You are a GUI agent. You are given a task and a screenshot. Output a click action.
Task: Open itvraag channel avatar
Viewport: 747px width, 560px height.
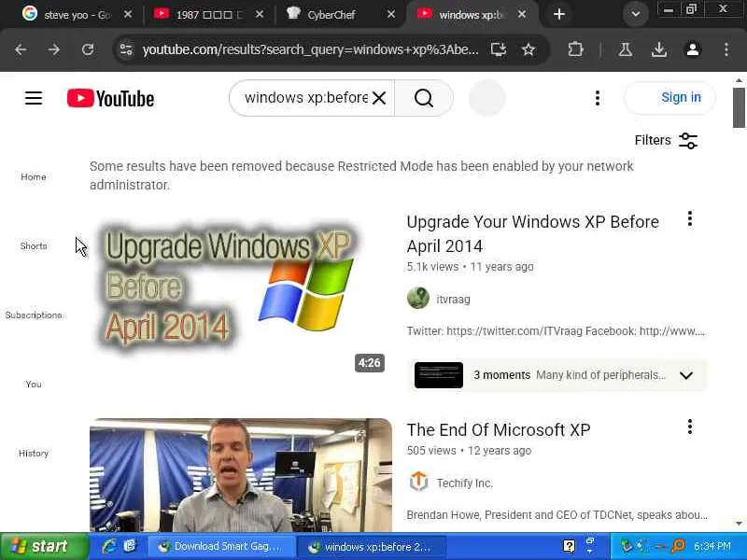(418, 298)
